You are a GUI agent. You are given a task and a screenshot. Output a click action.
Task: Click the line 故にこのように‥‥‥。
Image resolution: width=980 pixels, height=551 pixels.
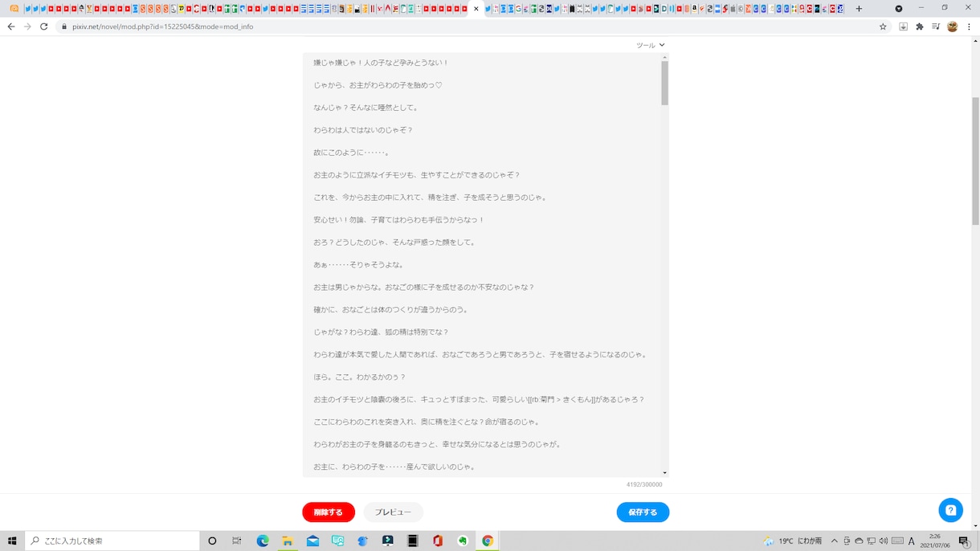click(352, 153)
